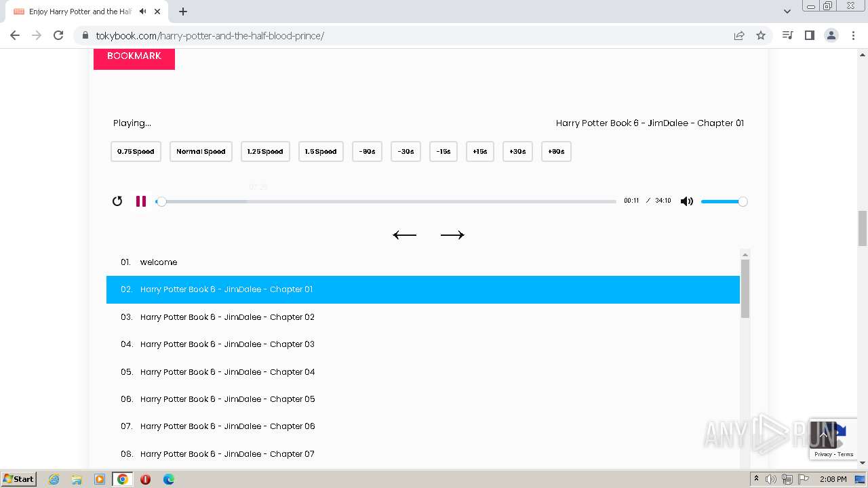Go to previous track with left arrow
Viewport: 868px width, 488px height.
click(x=405, y=235)
